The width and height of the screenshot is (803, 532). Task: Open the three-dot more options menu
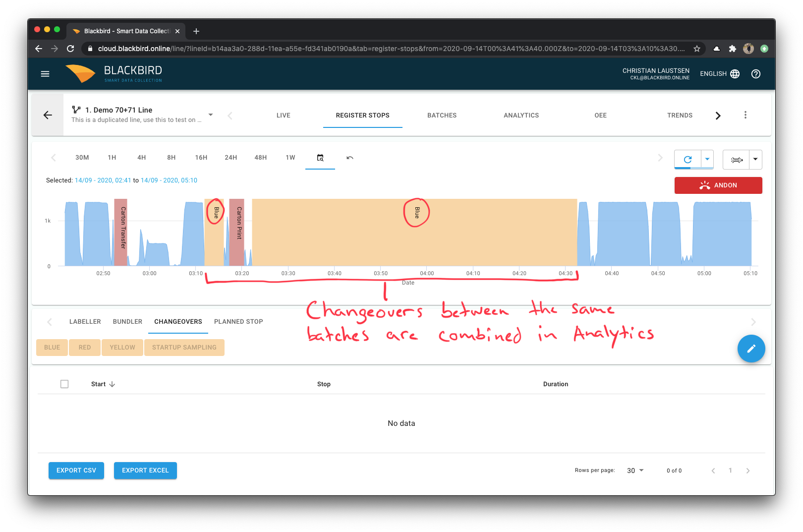tap(746, 115)
